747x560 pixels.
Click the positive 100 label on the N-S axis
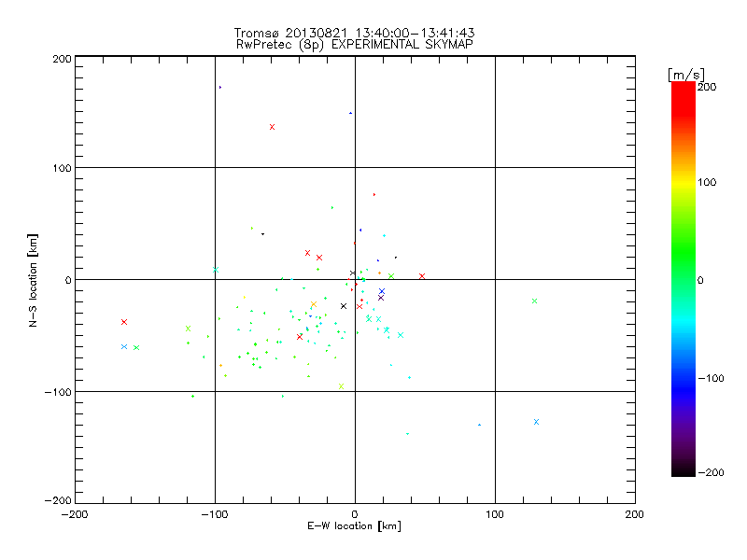click(62, 169)
